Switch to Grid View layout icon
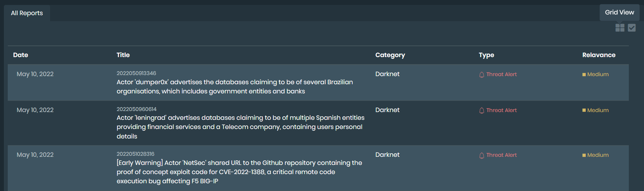Viewport: 644px width, 191px height. [x=620, y=28]
